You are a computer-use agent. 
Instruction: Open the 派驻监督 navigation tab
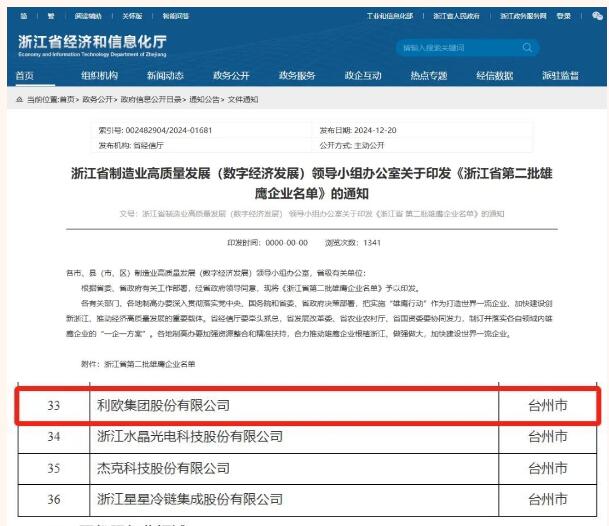click(560, 75)
